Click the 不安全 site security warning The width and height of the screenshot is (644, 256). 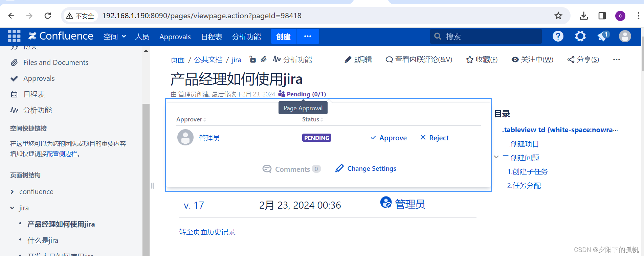point(81,16)
